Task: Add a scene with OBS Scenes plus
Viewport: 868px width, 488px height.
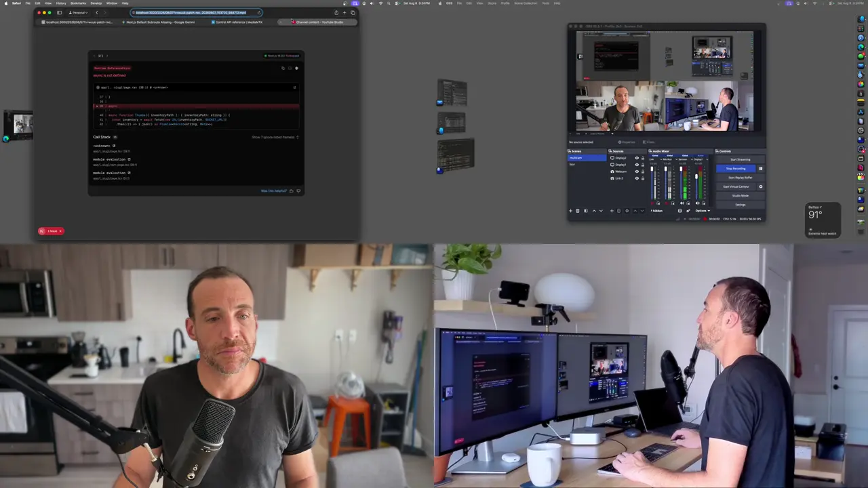Action: tap(571, 211)
